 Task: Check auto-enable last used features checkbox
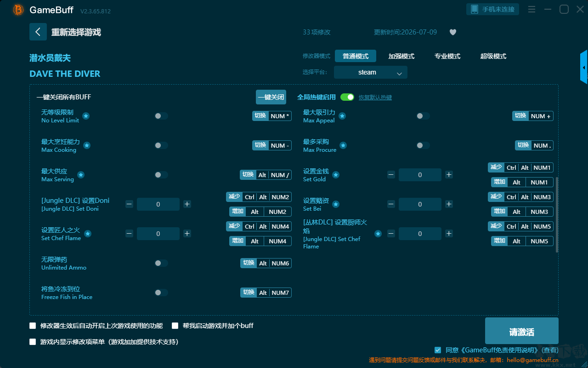click(x=33, y=326)
